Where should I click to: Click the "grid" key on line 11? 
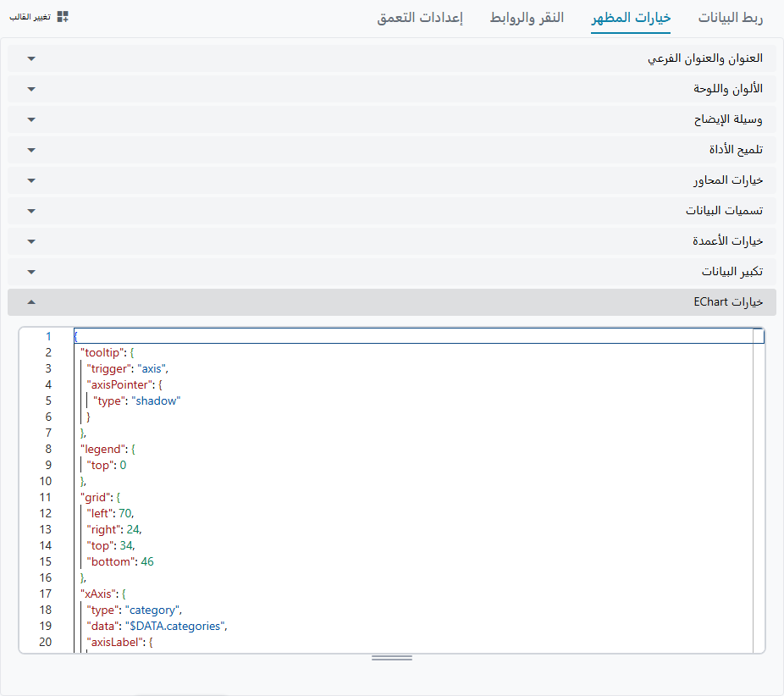click(x=95, y=498)
